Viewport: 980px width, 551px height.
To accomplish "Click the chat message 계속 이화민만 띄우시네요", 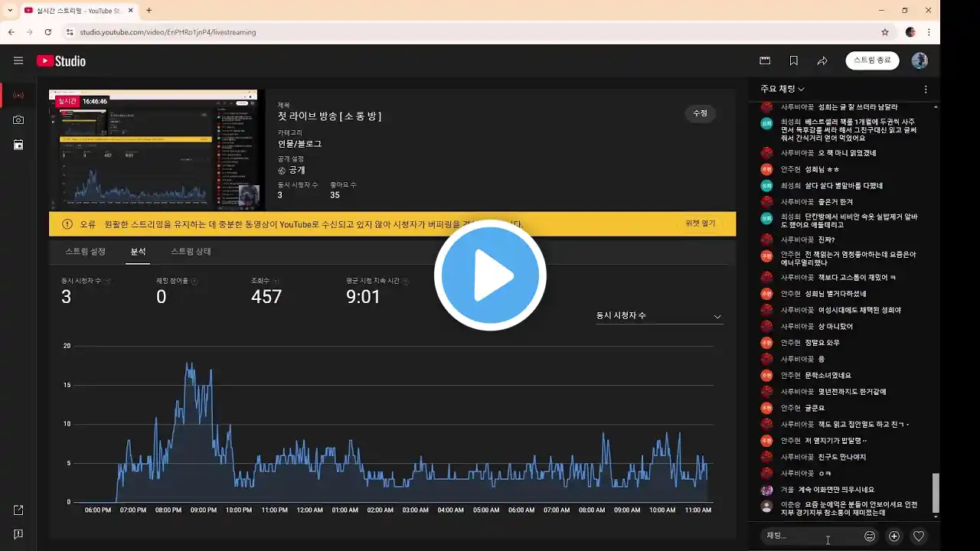I will pyautogui.click(x=836, y=490).
